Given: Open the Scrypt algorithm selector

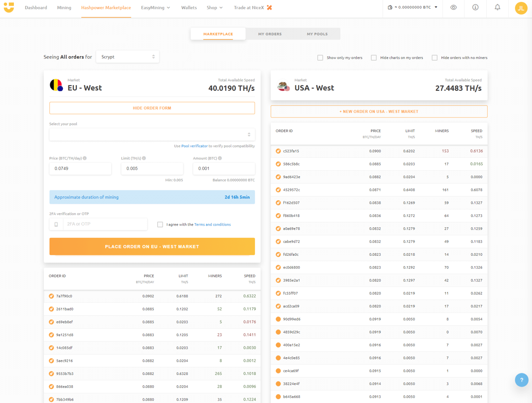Looking at the screenshot, I should (127, 56).
